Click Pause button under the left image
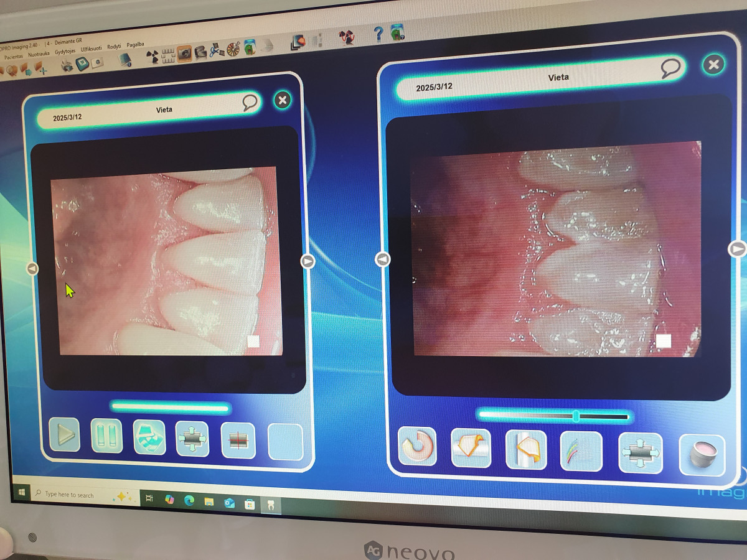The height and width of the screenshot is (560, 747). [106, 435]
